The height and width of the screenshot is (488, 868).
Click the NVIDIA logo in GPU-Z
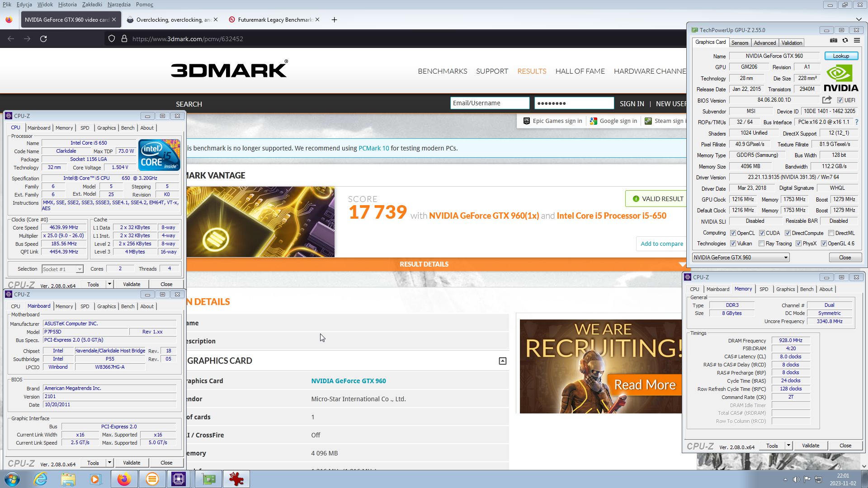(x=841, y=78)
